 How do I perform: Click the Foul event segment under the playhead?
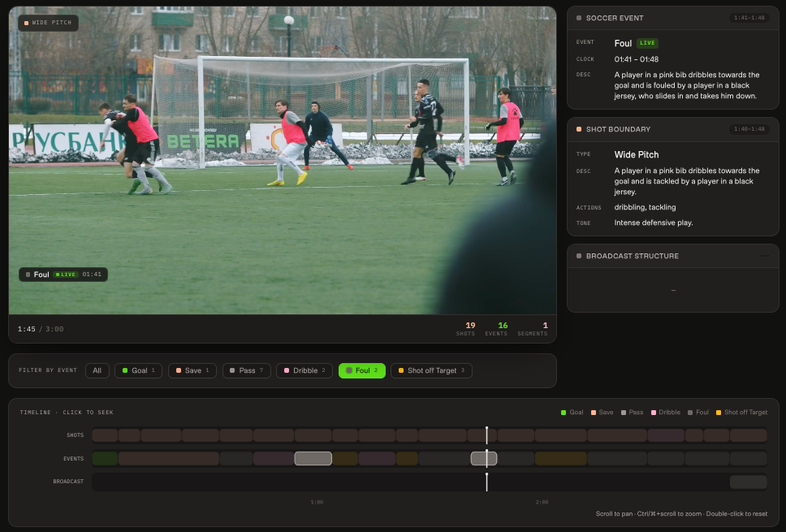(x=484, y=458)
